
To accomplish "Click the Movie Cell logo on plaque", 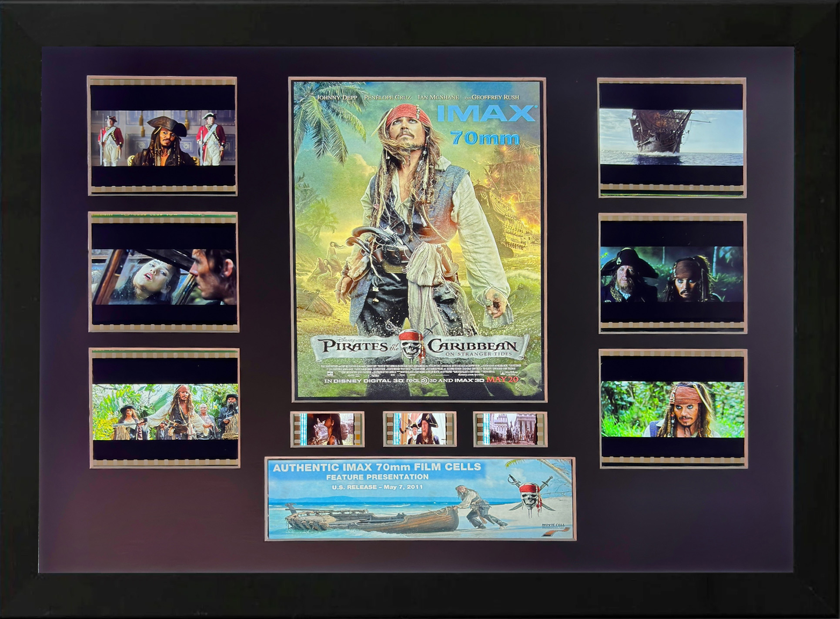I will [x=555, y=528].
